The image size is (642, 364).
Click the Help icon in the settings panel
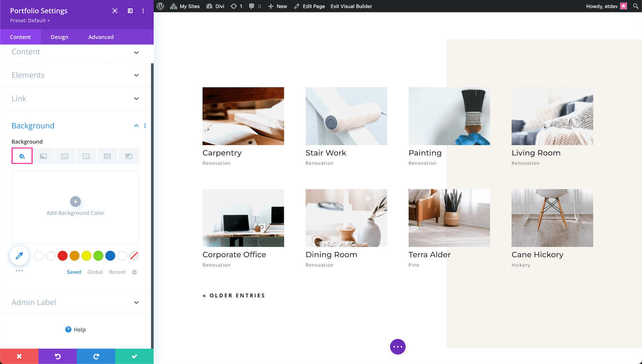[x=68, y=329]
